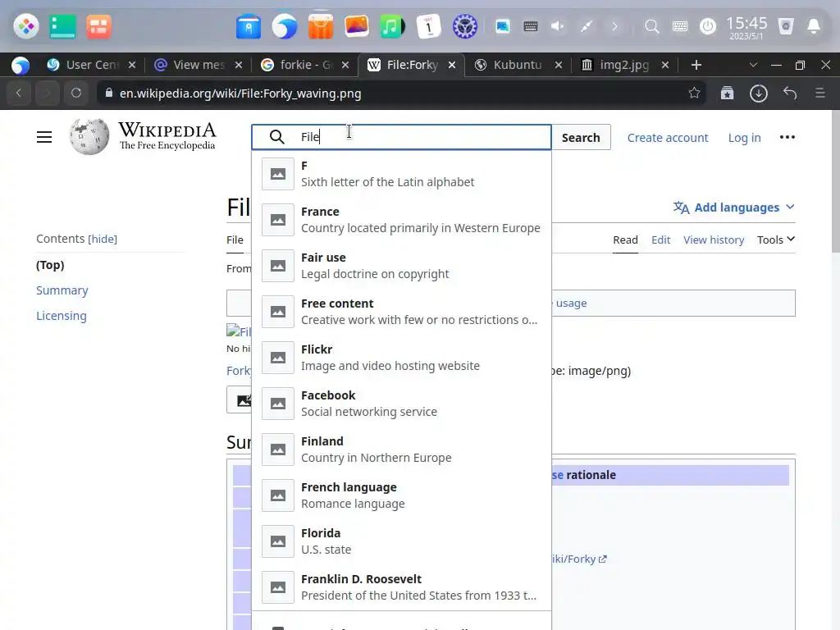Screen dimensions: 840x630
Task: Open the favorites collection toolbar icon
Action: (727, 94)
